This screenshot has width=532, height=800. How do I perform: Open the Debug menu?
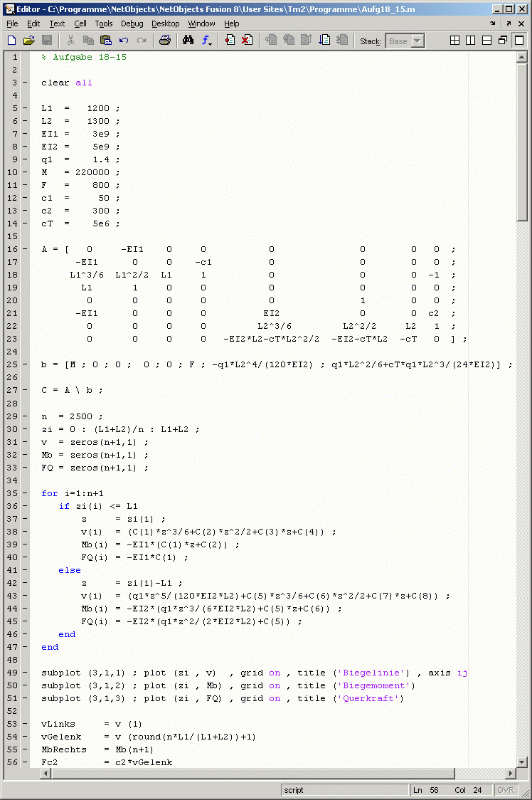132,23
